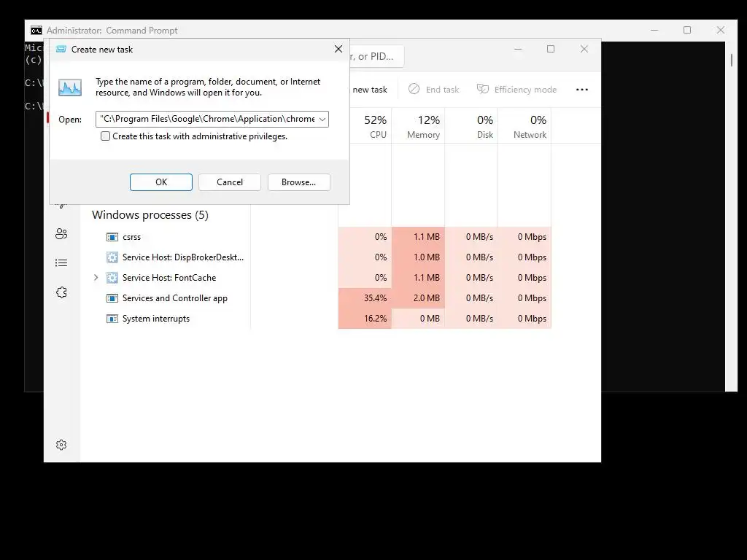The image size is (747, 560).
Task: Click the End task button in Task Manager
Action: click(434, 90)
